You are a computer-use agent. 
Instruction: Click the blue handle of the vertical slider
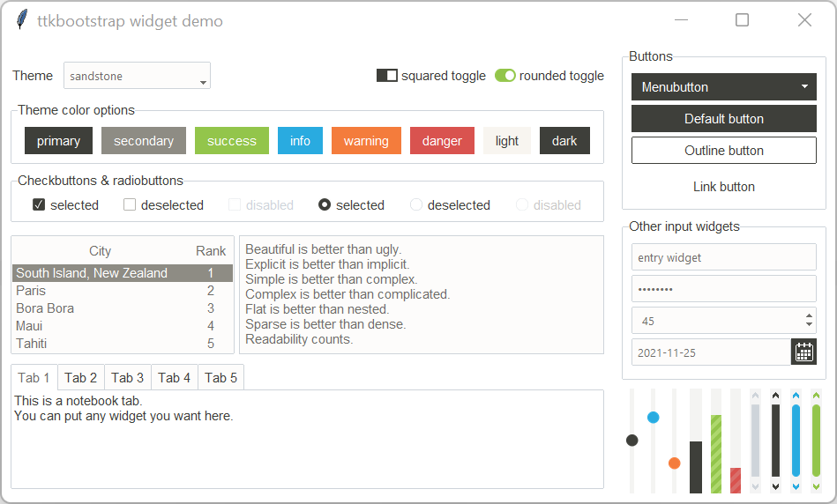(654, 417)
